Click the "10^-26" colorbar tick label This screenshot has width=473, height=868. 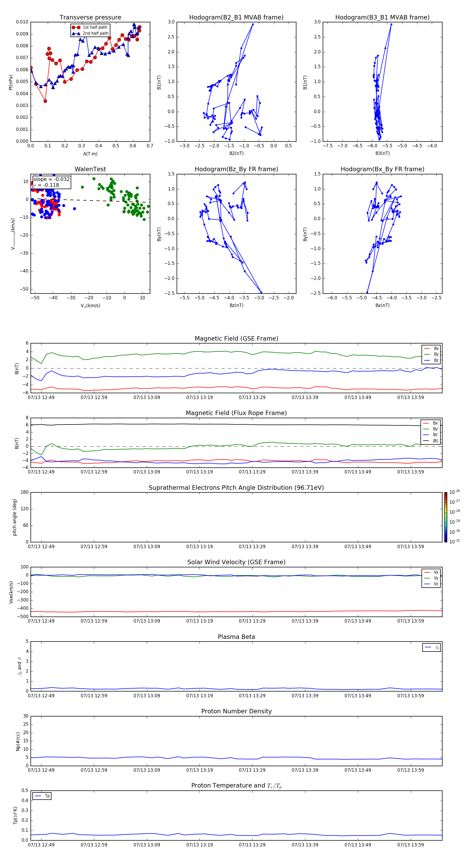tap(455, 492)
